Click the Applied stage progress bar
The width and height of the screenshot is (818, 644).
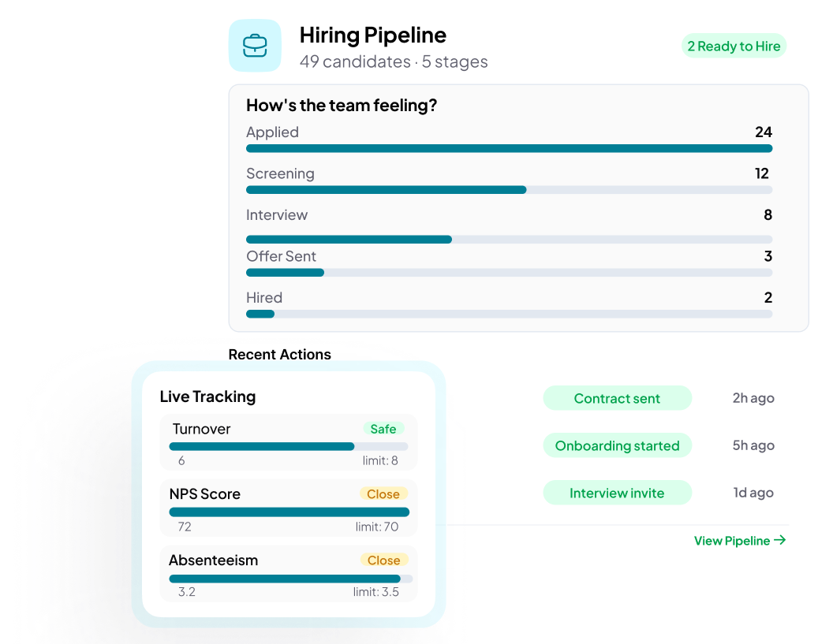tap(509, 148)
